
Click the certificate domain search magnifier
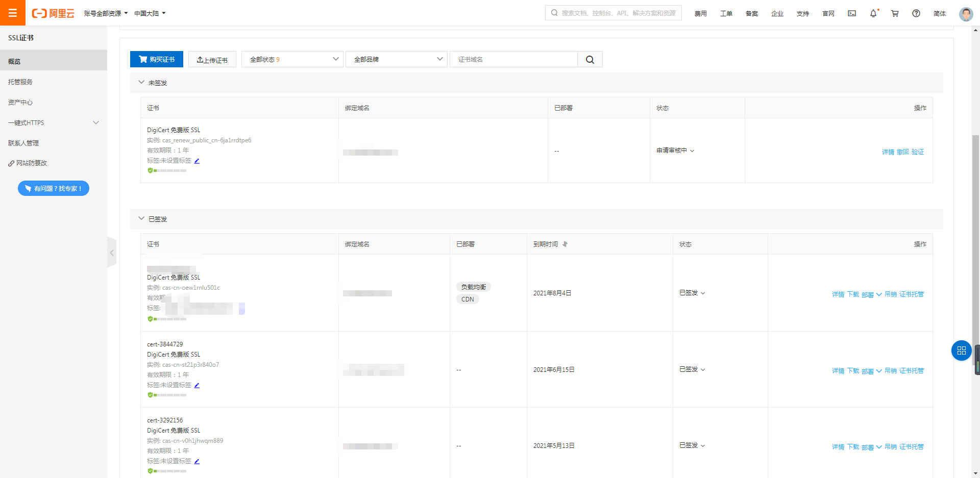click(590, 60)
